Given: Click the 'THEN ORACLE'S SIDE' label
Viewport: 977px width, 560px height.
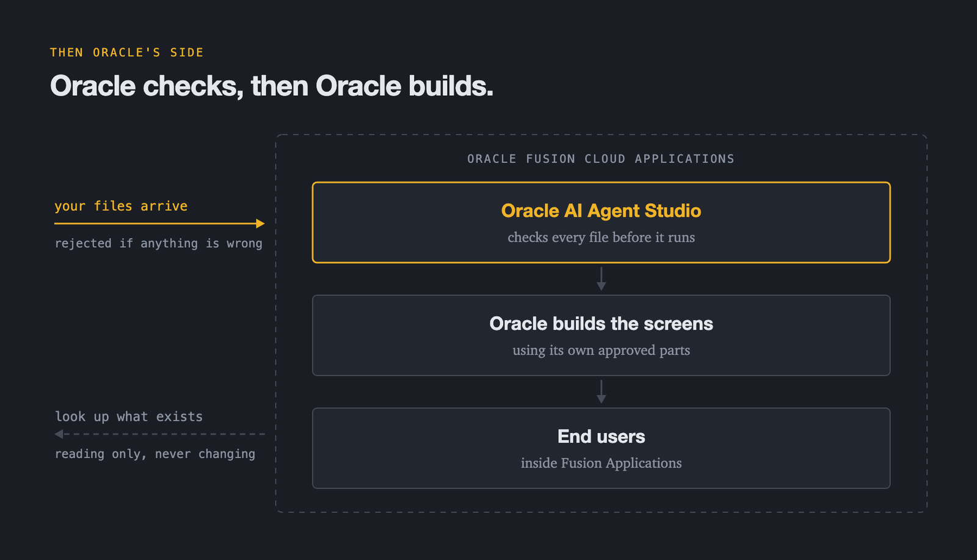Looking at the screenshot, I should (x=126, y=53).
